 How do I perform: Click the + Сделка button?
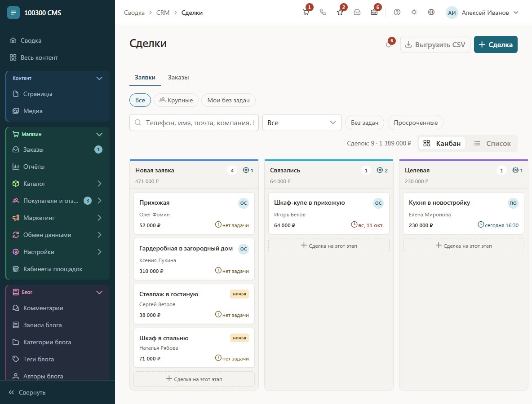pyautogui.click(x=495, y=44)
